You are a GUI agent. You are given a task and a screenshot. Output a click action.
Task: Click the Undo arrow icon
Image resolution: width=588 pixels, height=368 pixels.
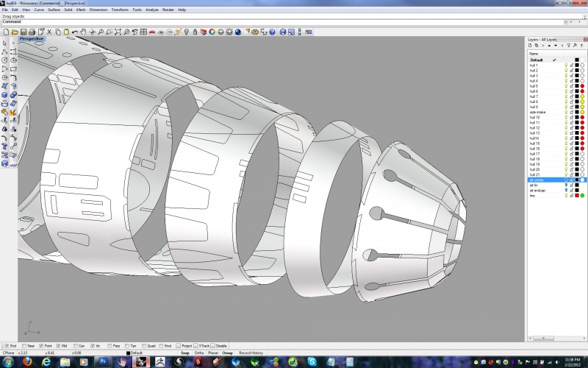tap(75, 32)
